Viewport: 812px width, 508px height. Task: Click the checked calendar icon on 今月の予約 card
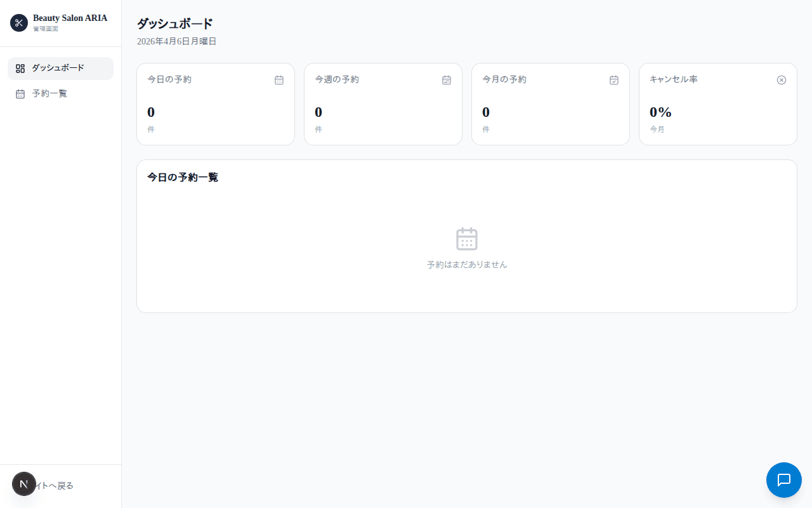(x=614, y=80)
